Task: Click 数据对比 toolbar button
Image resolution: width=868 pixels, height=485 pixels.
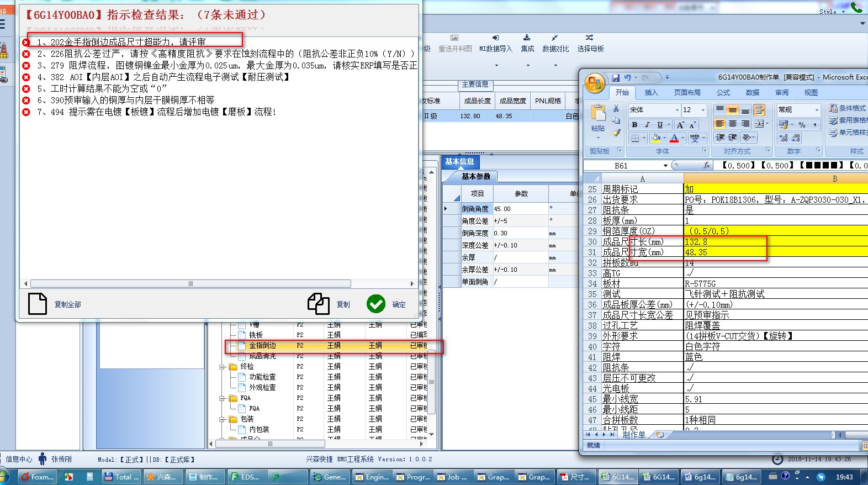Action: (555, 44)
